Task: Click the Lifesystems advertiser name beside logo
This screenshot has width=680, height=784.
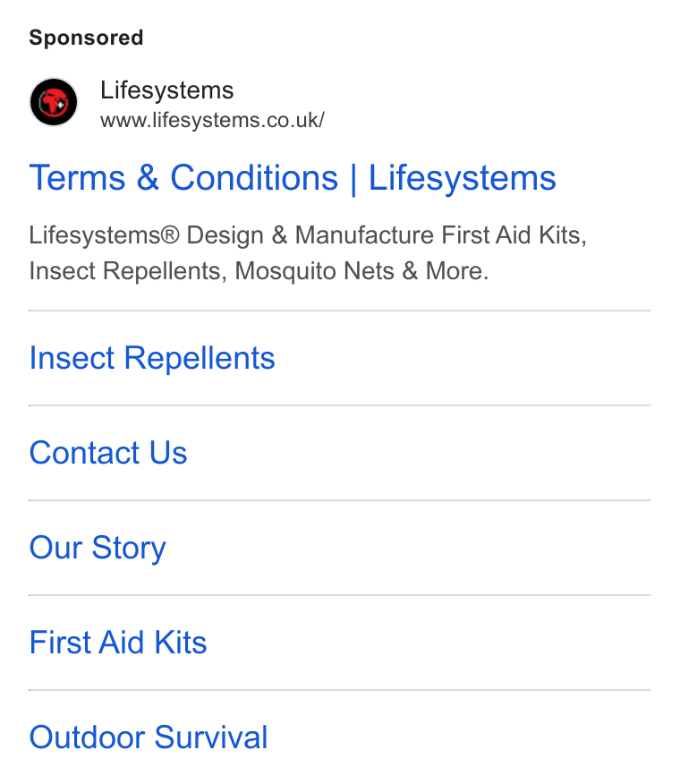Action: coord(167,90)
